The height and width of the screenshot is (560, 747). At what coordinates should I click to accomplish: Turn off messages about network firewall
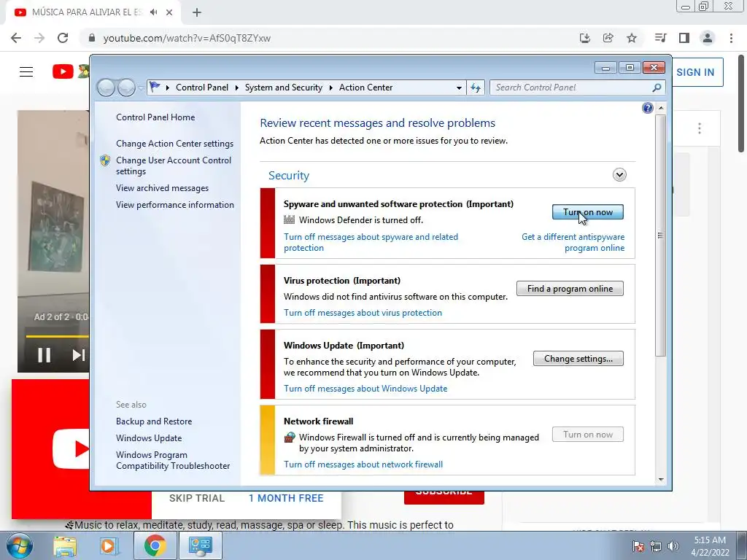click(x=363, y=464)
